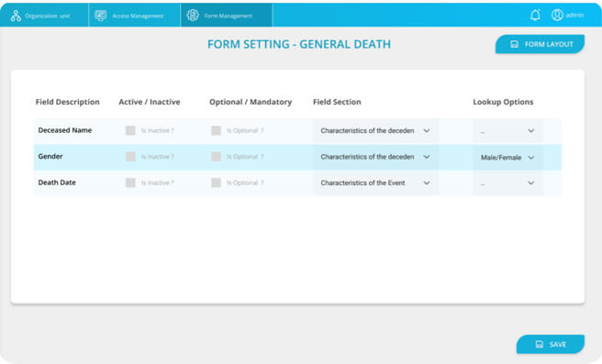Open the Organization unit tab
602x364 pixels.
44,16
